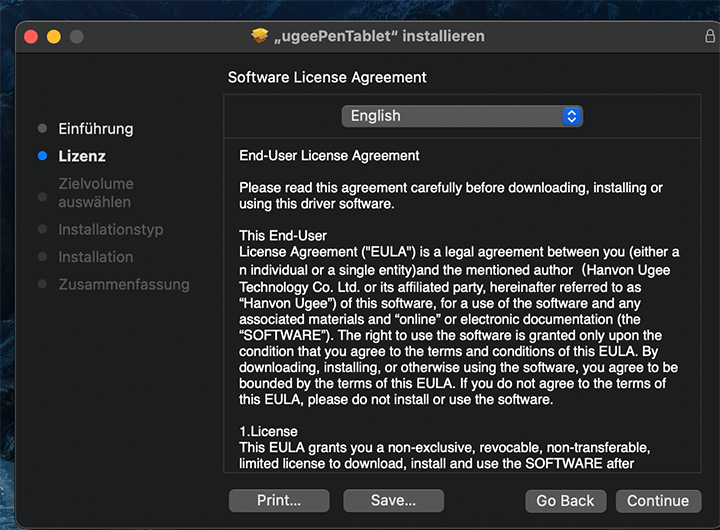The width and height of the screenshot is (720, 530).
Task: Click the blue bullet beside Lizenz
Action: tap(42, 156)
